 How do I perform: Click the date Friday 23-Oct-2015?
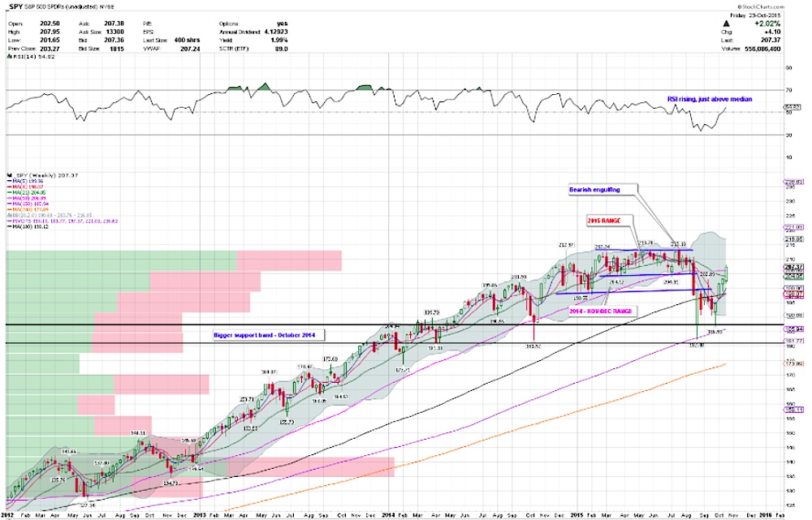tap(755, 15)
